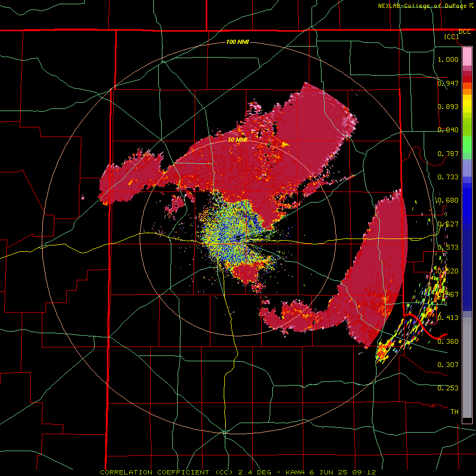Click the [CC] color bar heading

point(452,36)
